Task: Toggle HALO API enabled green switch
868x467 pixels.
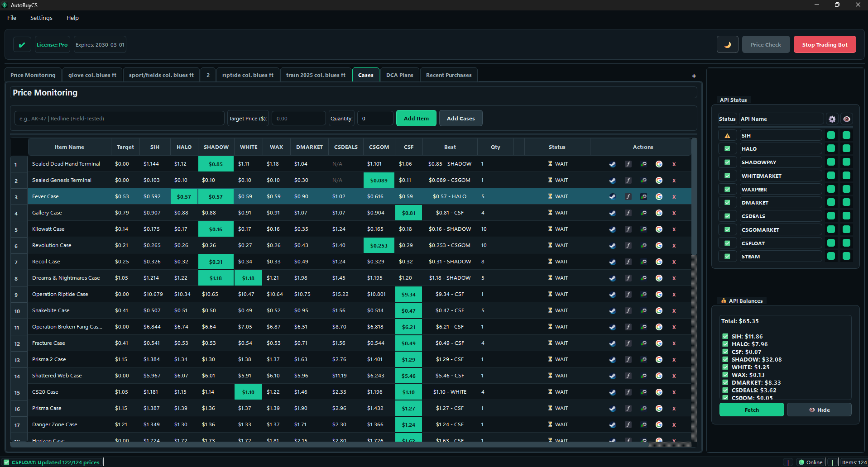Action: click(x=831, y=148)
